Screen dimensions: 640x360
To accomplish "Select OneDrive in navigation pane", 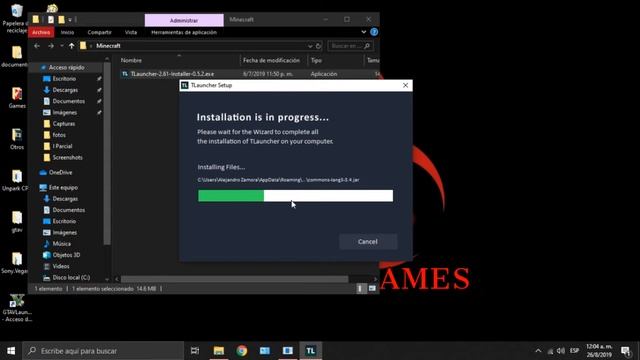I will click(60, 173).
